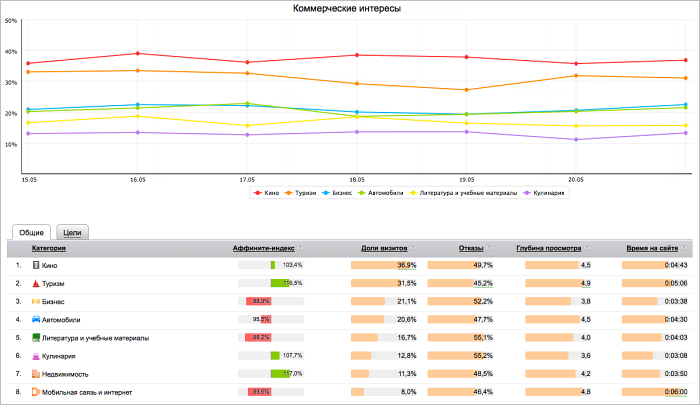
Task: Toggle Кулинария series in the legend
Action: [550, 193]
